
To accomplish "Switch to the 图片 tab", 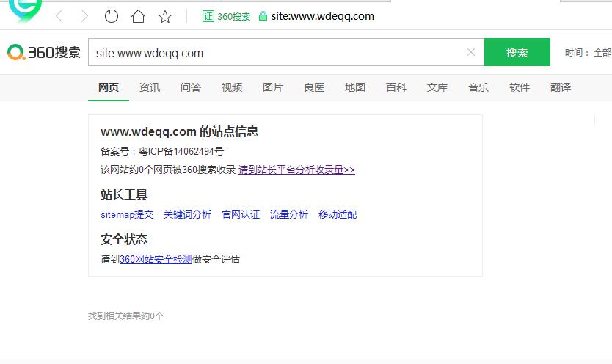I will click(x=273, y=87).
